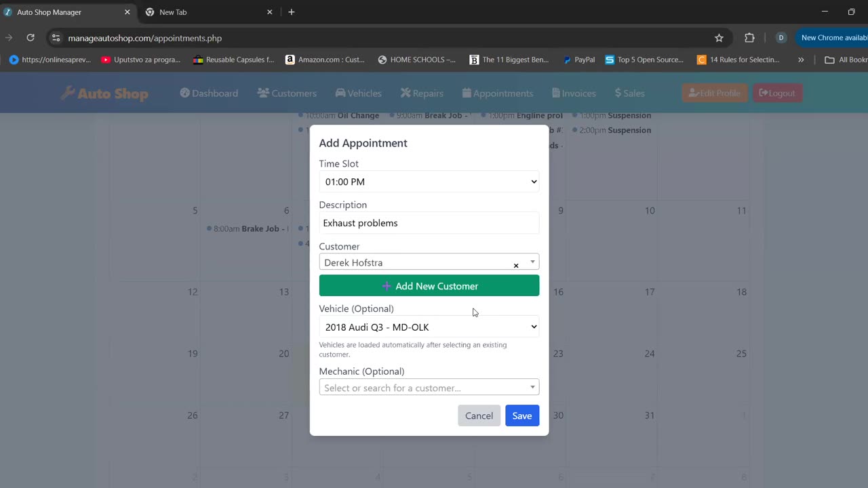Clear the selected customer with the x icon
The width and height of the screenshot is (868, 488).
(x=516, y=265)
